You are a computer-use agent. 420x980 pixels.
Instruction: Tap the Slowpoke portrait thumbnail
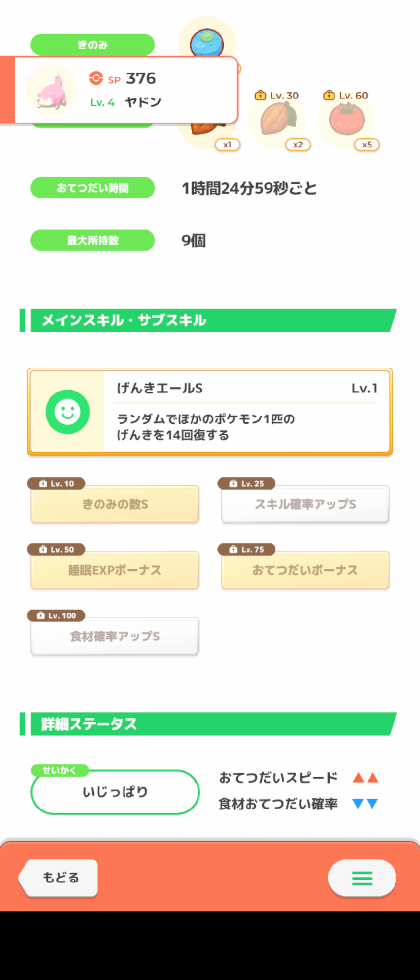[52, 90]
